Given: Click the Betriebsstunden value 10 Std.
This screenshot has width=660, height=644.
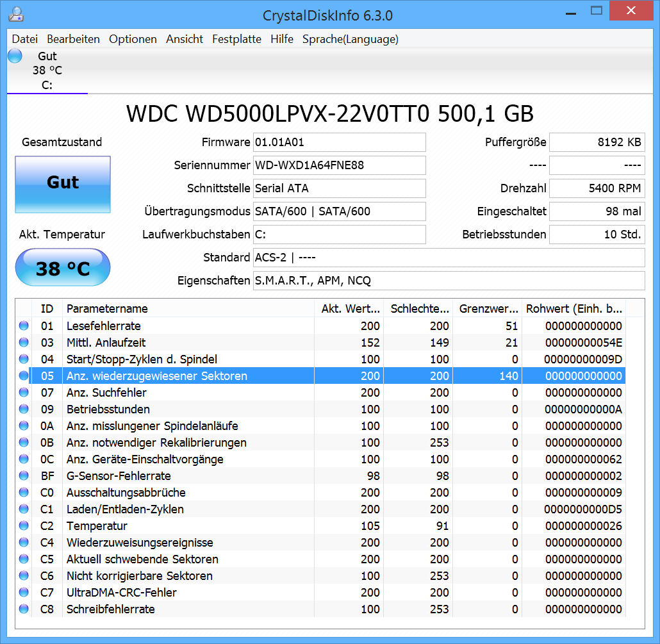Looking at the screenshot, I should [x=597, y=235].
